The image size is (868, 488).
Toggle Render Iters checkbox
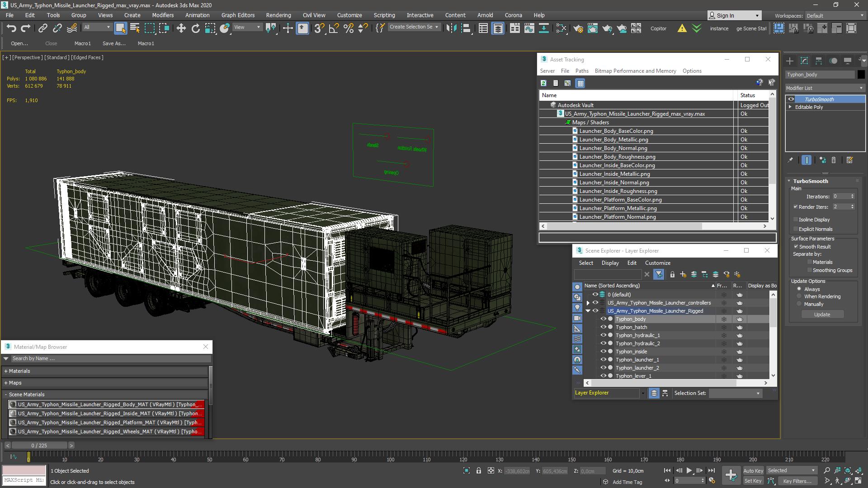click(795, 207)
